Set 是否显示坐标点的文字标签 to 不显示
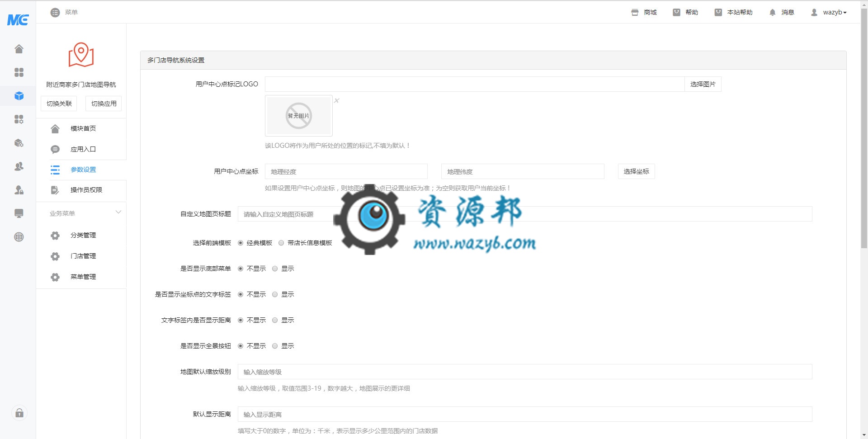Viewport: 868px width, 439px height. [241, 295]
